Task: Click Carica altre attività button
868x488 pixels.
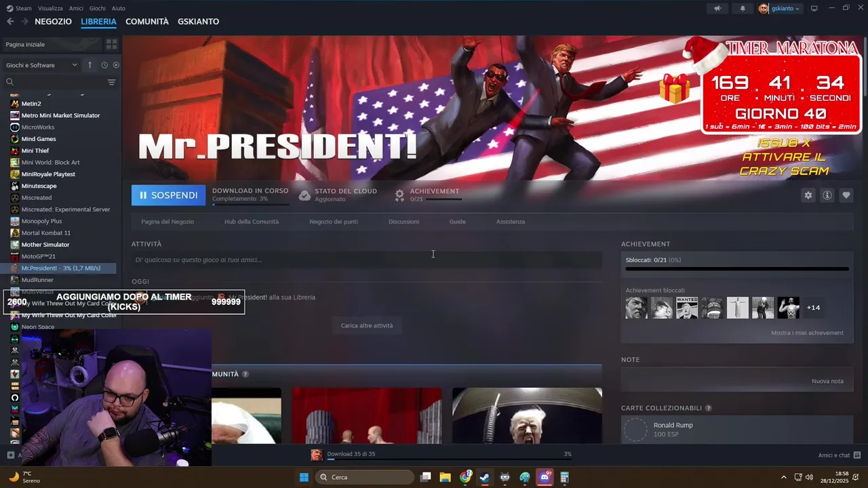Action: [367, 325]
